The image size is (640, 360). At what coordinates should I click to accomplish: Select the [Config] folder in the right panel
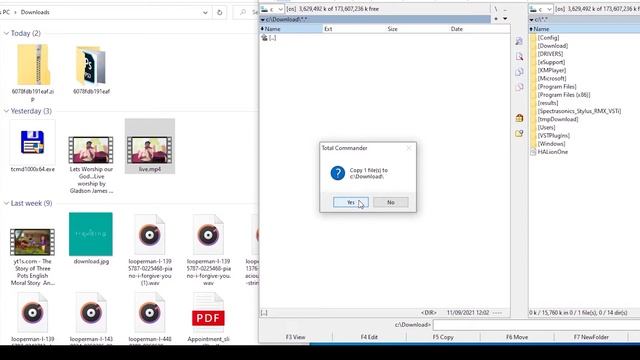click(548, 38)
